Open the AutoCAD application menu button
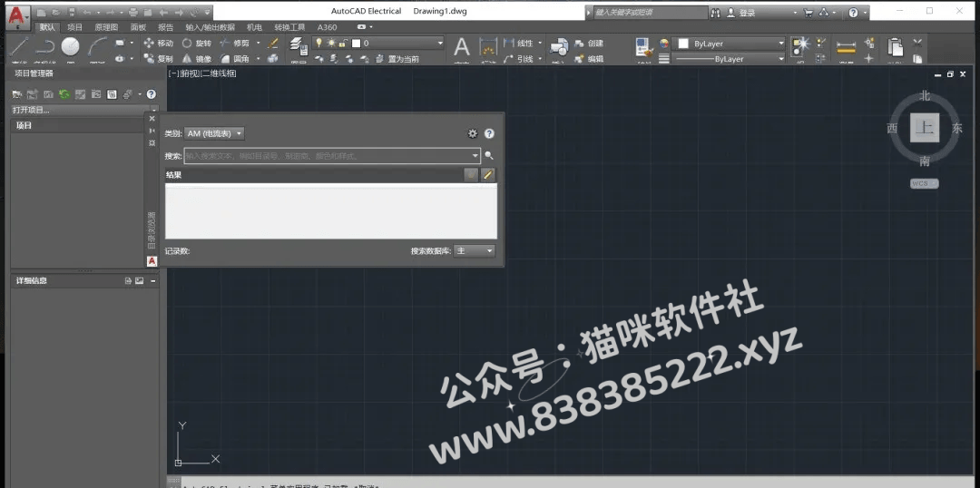 click(x=19, y=17)
